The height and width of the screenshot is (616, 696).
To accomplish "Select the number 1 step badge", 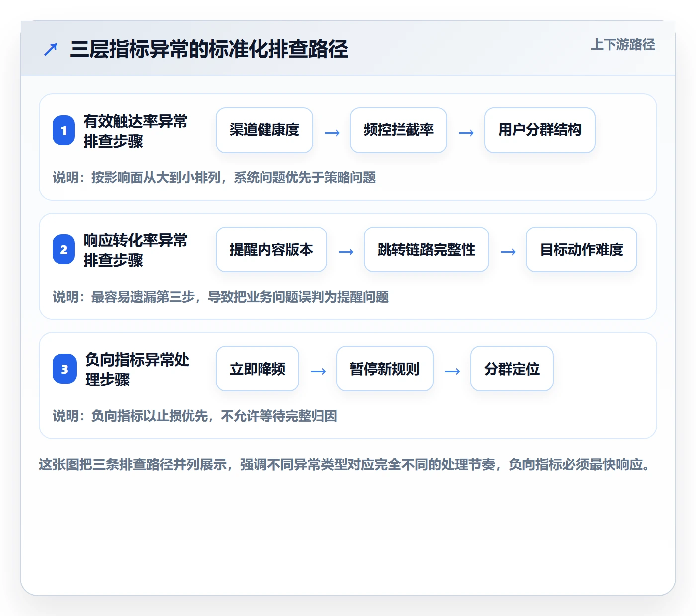I will pos(64,130).
